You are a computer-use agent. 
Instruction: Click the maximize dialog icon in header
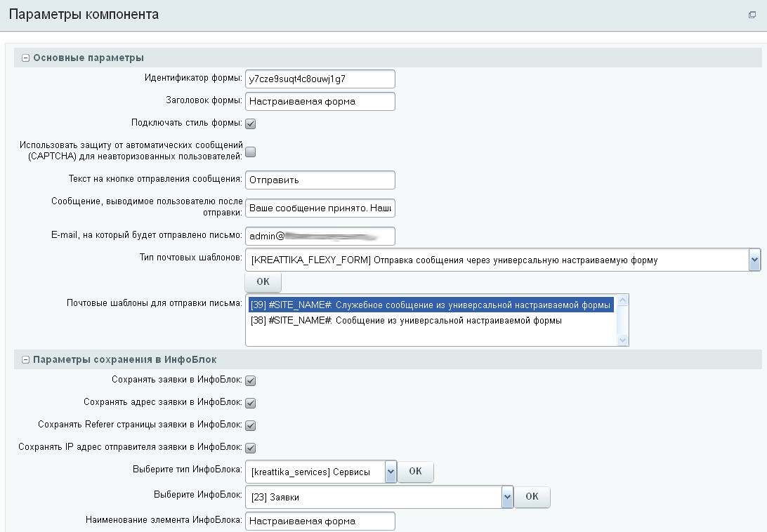pos(752,15)
